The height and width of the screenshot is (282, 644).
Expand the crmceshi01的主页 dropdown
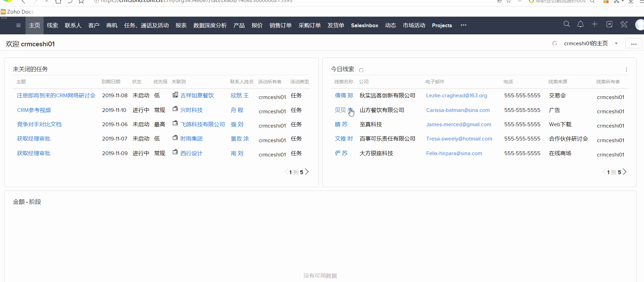click(x=616, y=44)
